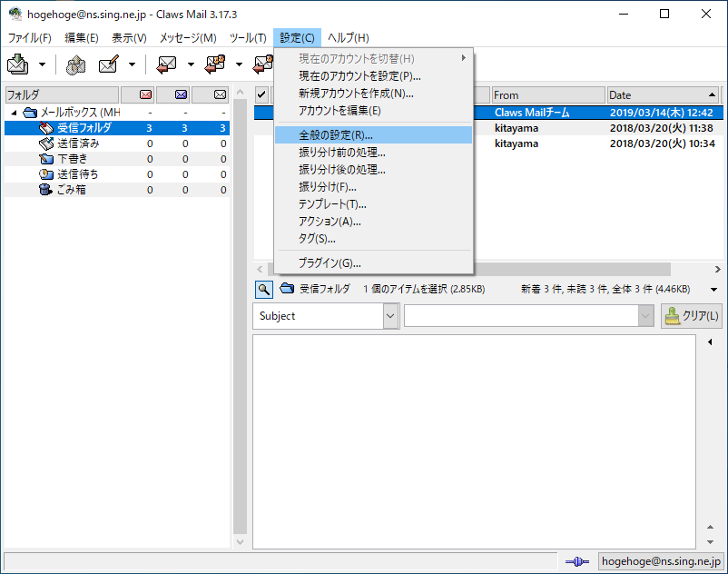Image resolution: width=728 pixels, height=574 pixels.
Task: Click the total messages column header icon
Action: (x=220, y=94)
